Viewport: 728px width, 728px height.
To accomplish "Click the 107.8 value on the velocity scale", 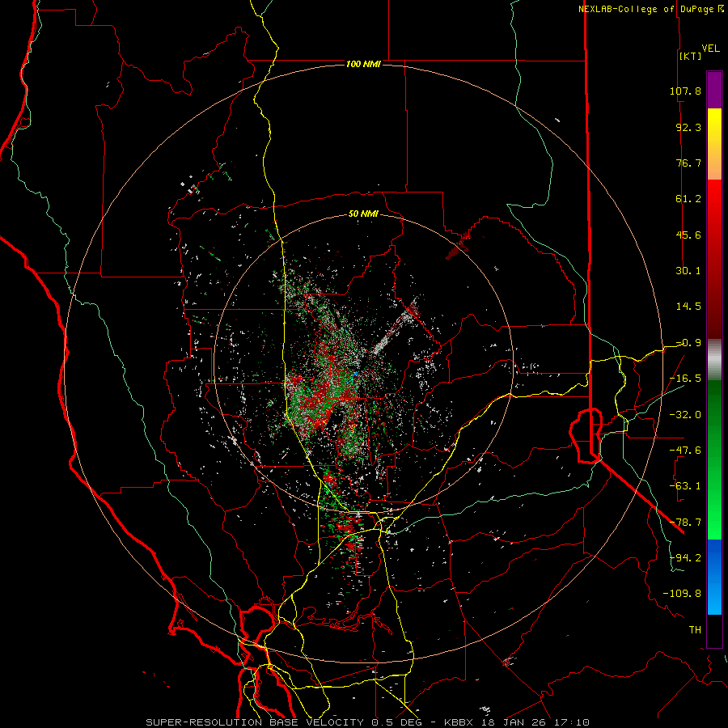I will (685, 91).
